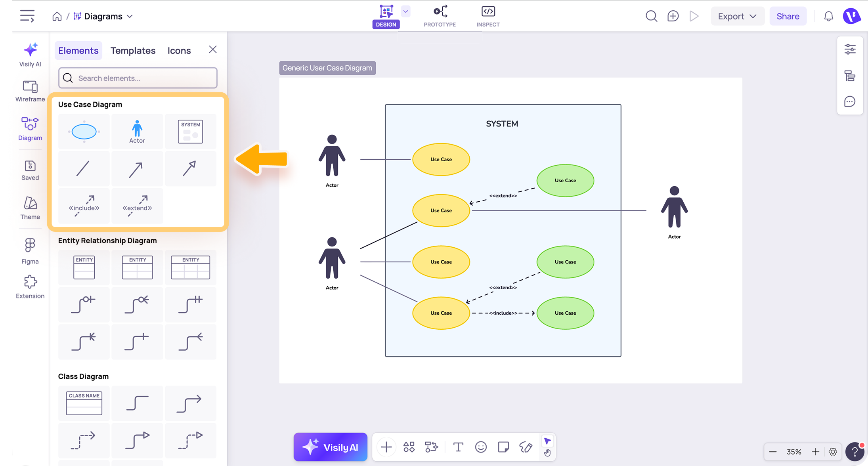Screen dimensions: 868x466
Task: Open the diagram flow tool in bottom toolbar
Action: click(432, 447)
